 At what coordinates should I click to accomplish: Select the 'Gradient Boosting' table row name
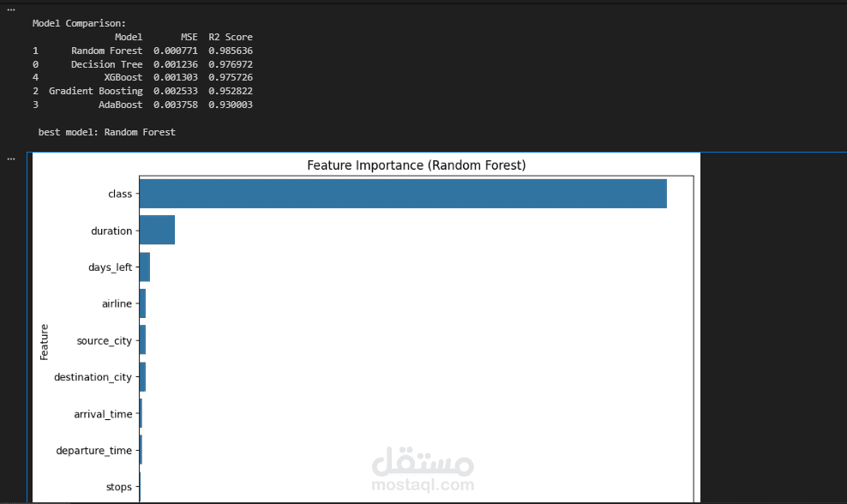[x=96, y=91]
